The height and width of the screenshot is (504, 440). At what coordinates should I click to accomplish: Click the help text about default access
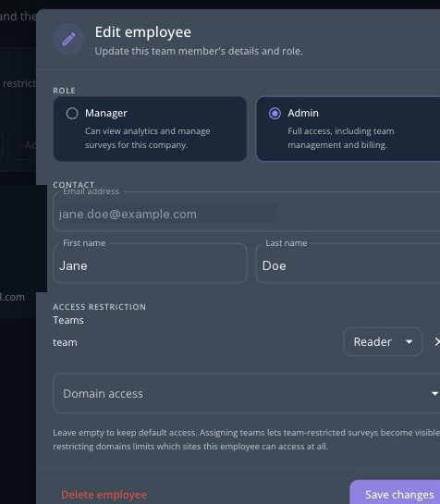click(x=247, y=439)
